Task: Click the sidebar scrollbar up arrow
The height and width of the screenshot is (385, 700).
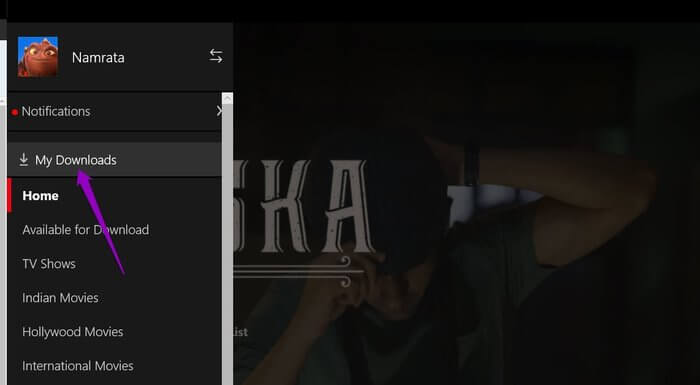Action: point(227,99)
